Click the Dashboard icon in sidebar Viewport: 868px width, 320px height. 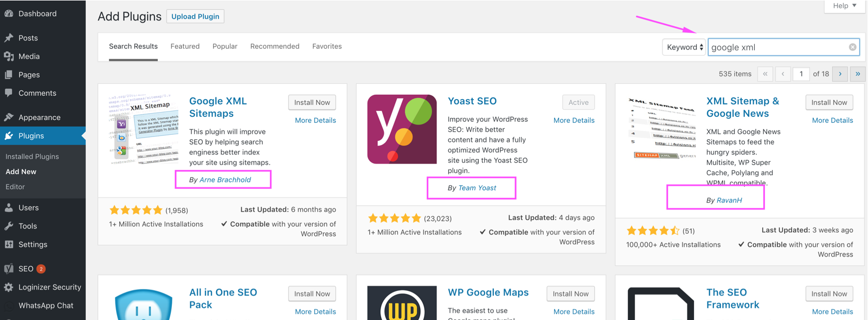click(9, 14)
